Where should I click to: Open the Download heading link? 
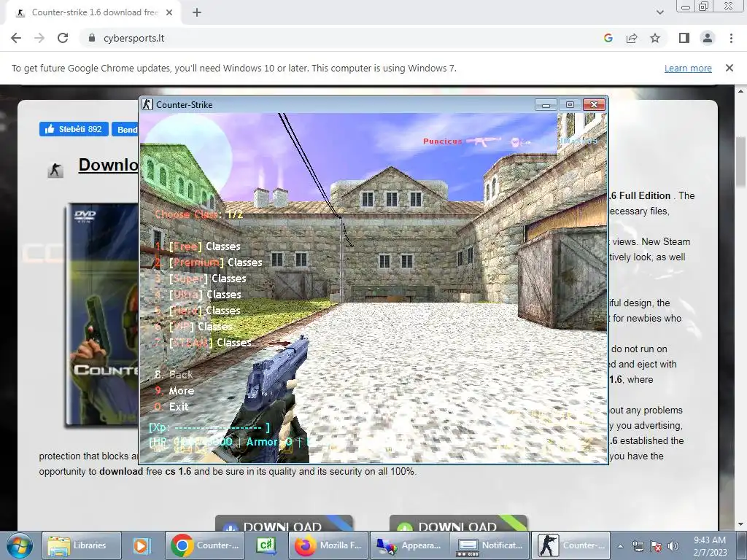pos(109,165)
